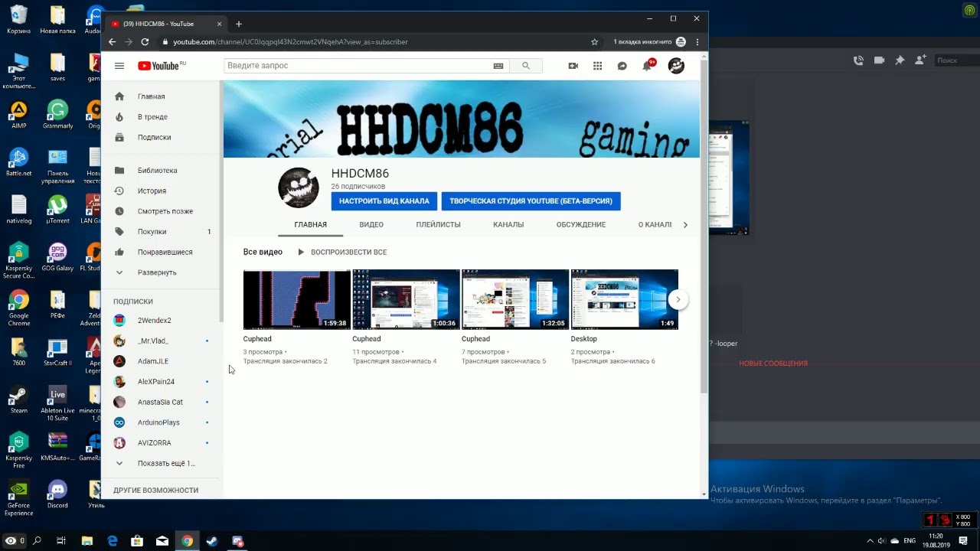This screenshot has width=980, height=551.
Task: Switch to the КАНАЛЫ tab
Action: (508, 225)
